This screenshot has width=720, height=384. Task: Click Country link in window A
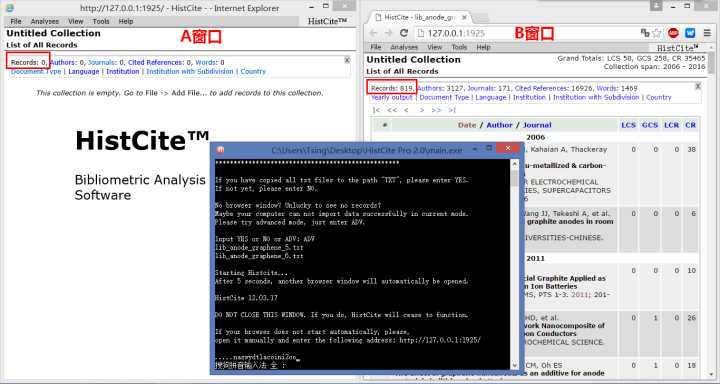(x=253, y=72)
